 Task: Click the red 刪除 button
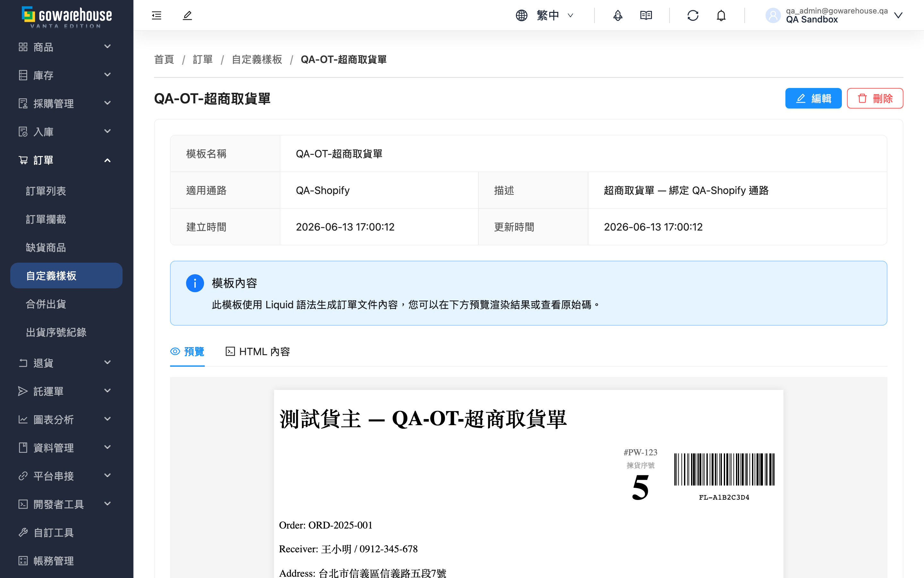click(x=875, y=98)
